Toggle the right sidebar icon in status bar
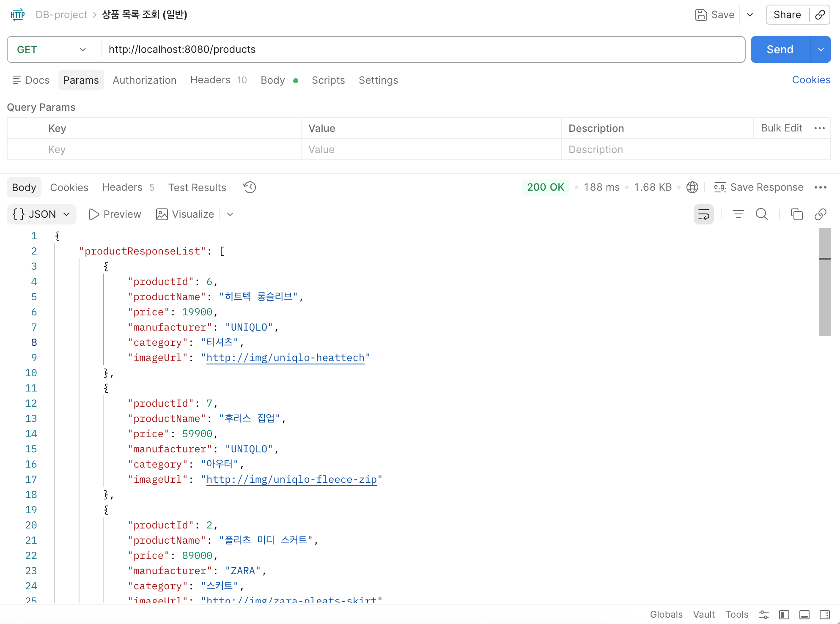840x624 pixels. click(825, 615)
